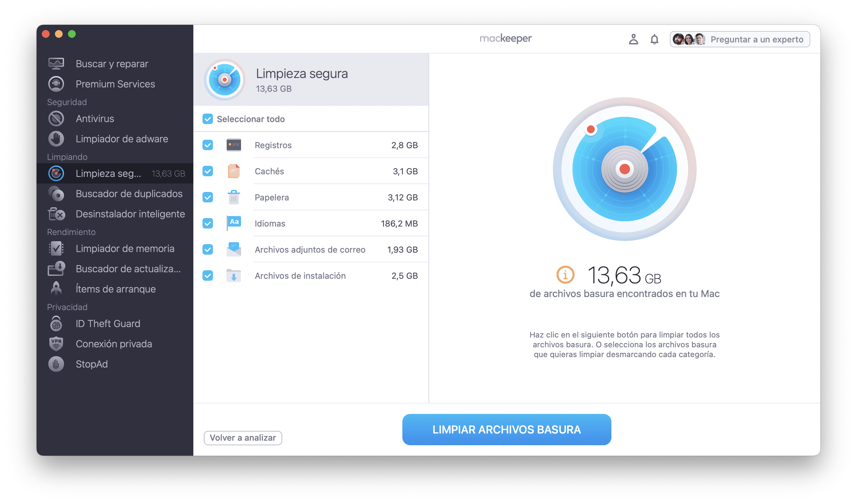
Task: Open the user account profile icon
Action: click(634, 39)
